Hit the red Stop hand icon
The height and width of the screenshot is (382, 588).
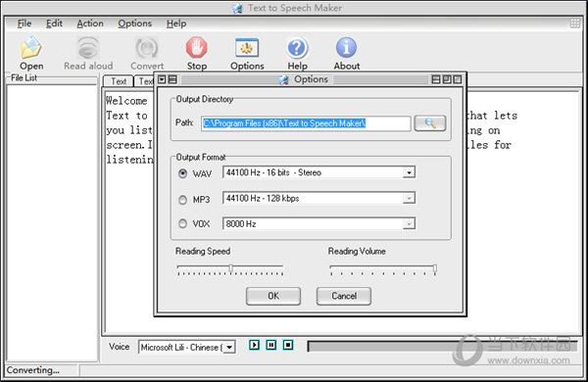click(197, 48)
